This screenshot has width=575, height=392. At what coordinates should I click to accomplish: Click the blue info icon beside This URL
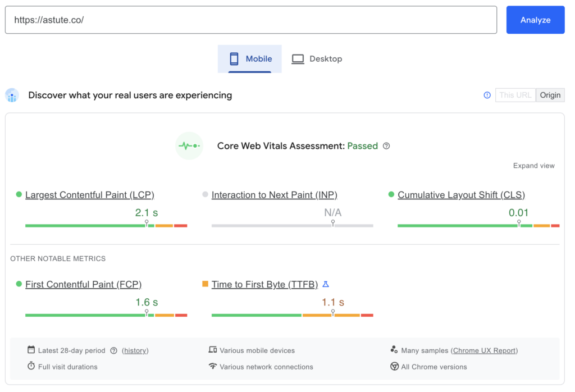click(487, 95)
